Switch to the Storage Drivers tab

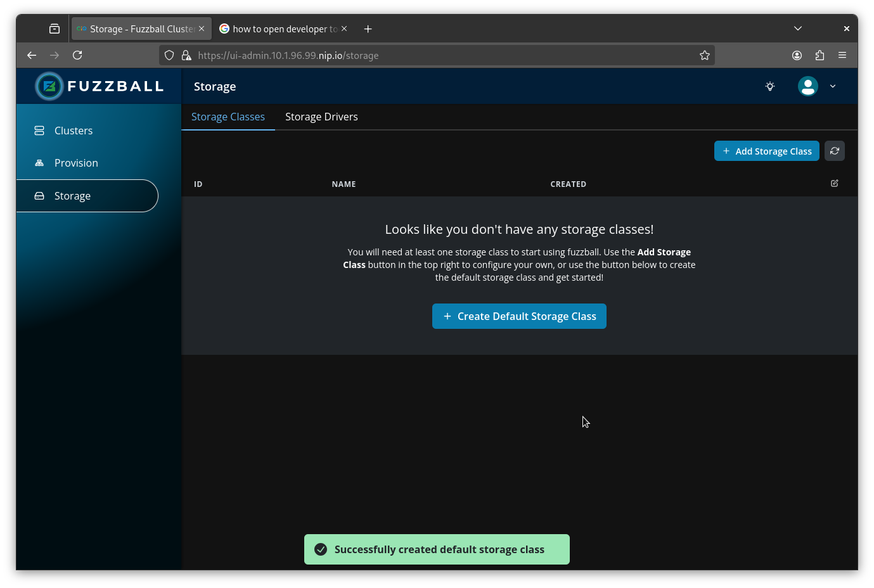click(321, 117)
